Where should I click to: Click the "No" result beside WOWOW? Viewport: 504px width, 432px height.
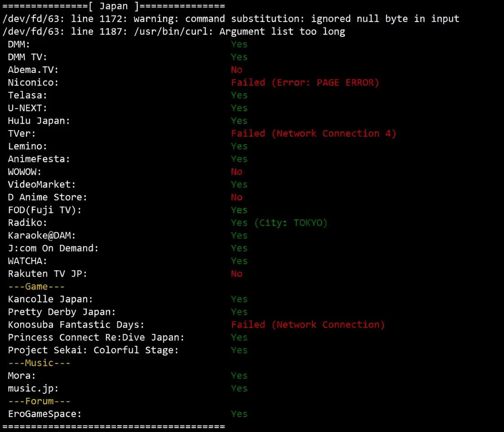coord(237,172)
